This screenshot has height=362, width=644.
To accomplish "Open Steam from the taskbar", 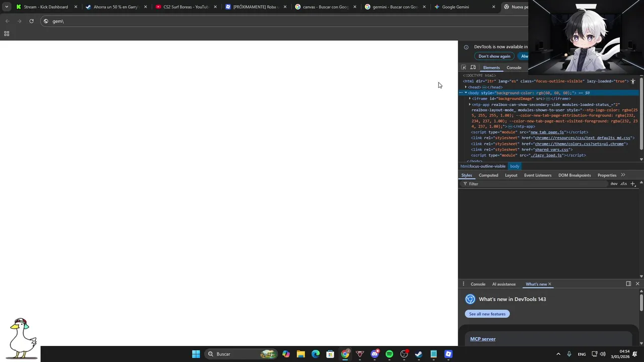I will (419, 354).
